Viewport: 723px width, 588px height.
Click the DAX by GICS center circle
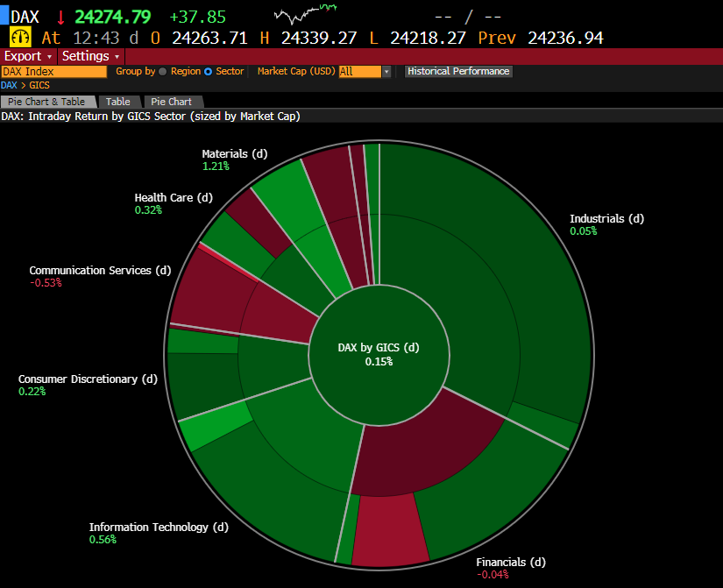379,354
